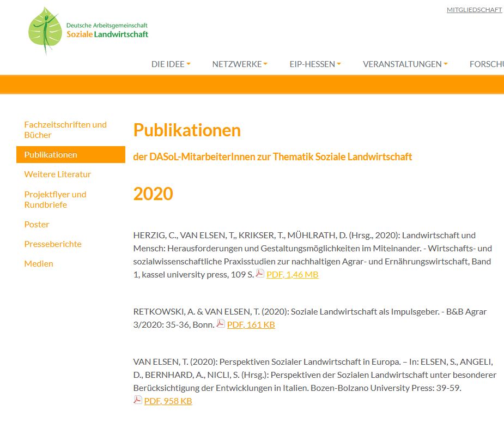Open Weitere Literatur in the sidebar
The image size is (504, 422).
(x=58, y=174)
